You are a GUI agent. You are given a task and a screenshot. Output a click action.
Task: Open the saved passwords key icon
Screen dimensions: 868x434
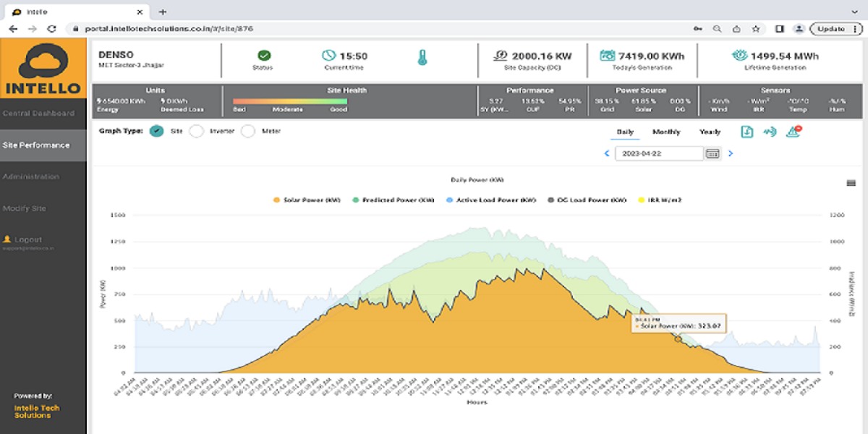697,29
